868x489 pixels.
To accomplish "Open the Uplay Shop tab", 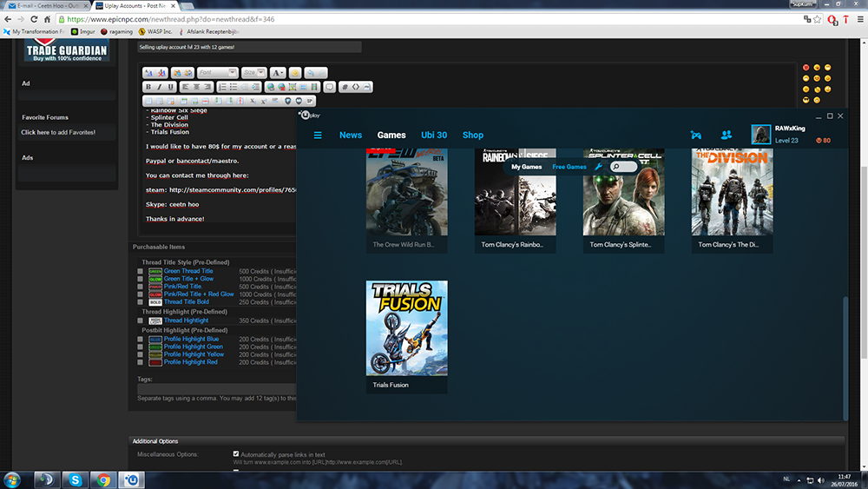I will (x=473, y=135).
